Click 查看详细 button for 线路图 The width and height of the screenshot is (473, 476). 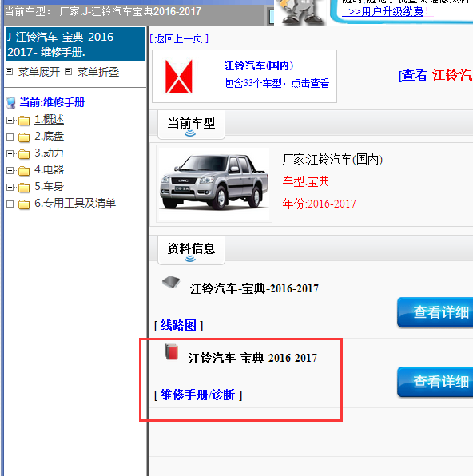coord(435,312)
